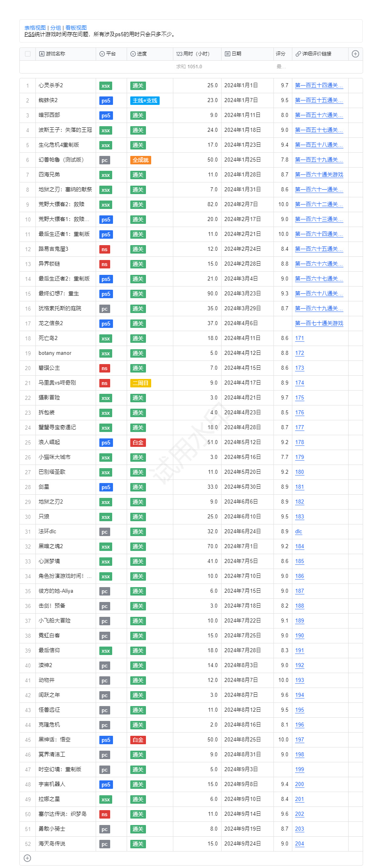The image size is (382, 868).
Task: Open the 全成就 progress tag for 幻兽帕鲁
Action: [141, 160]
